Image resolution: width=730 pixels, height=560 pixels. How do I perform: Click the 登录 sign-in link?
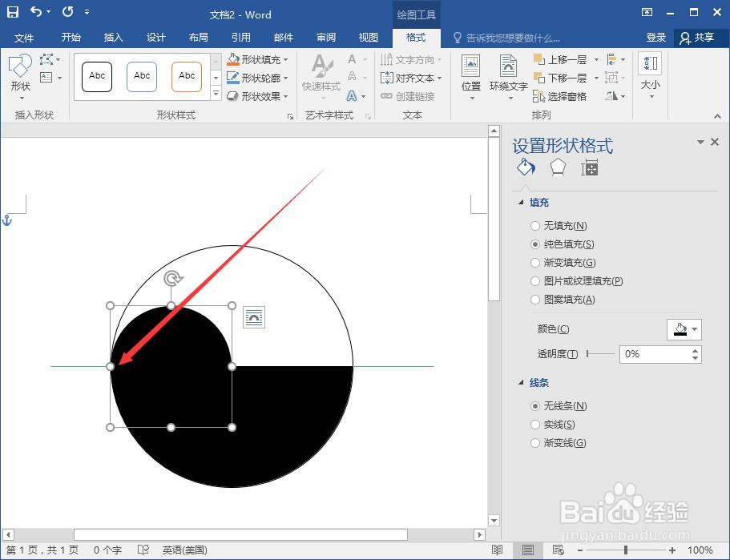click(655, 37)
